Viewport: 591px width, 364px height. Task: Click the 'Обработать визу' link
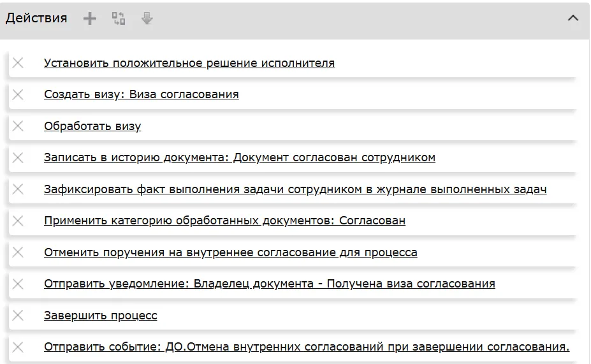coord(92,126)
